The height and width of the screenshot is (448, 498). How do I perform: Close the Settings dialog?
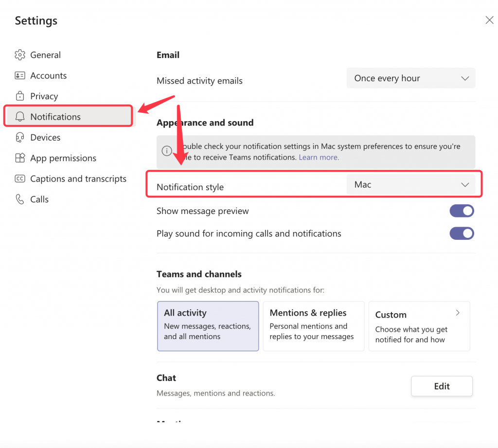point(489,20)
